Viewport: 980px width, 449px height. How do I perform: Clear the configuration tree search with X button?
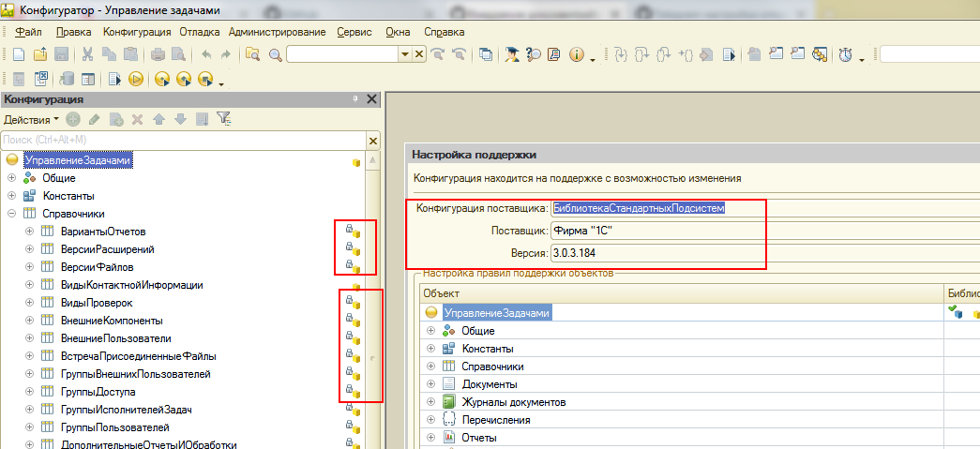[373, 141]
